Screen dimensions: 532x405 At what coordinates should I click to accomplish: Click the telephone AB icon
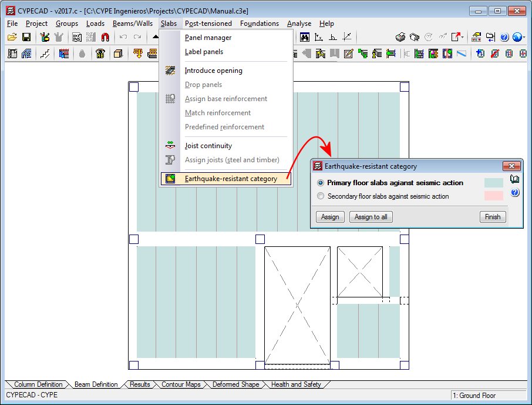tap(100, 53)
